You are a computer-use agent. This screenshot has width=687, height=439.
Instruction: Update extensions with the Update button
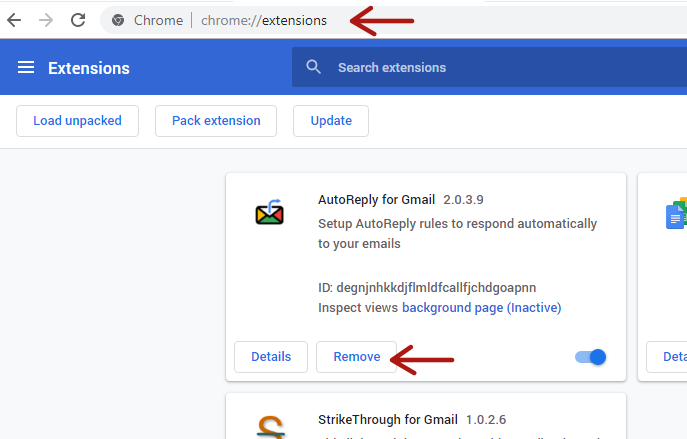click(331, 121)
